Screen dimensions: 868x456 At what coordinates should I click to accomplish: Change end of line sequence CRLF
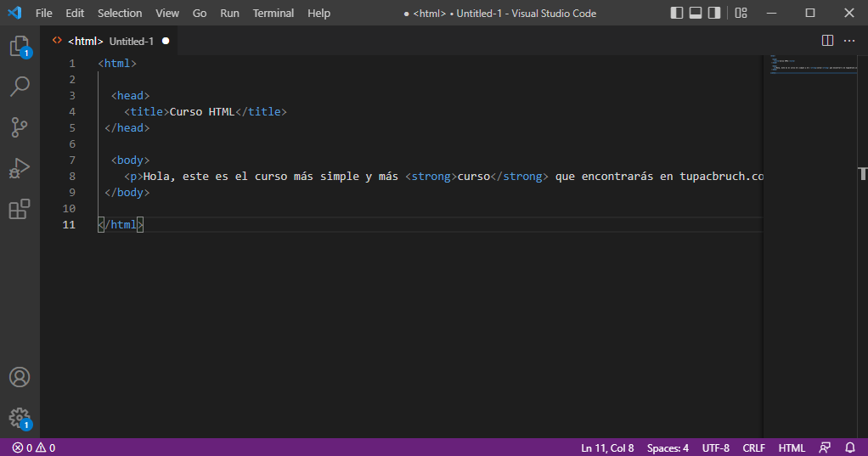[x=754, y=448]
